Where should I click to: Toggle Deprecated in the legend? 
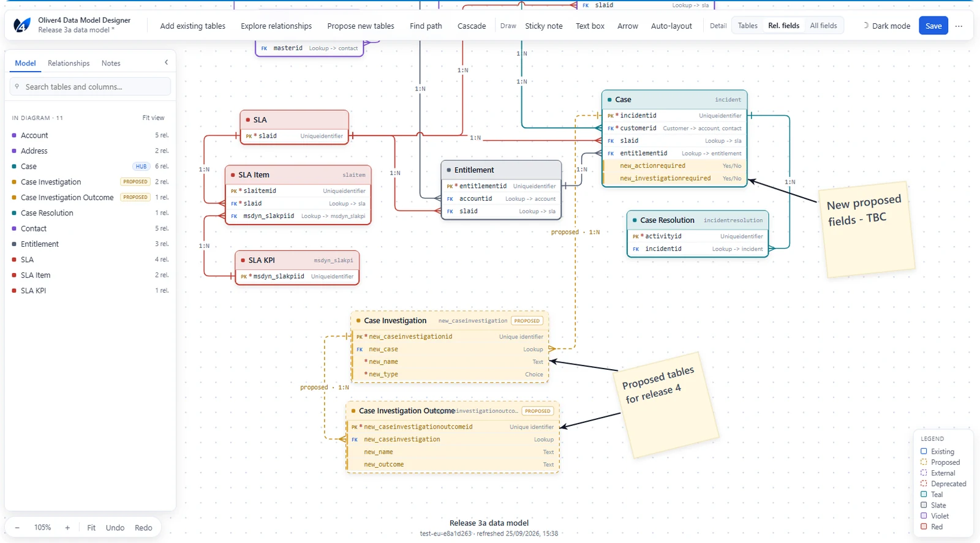943,484
